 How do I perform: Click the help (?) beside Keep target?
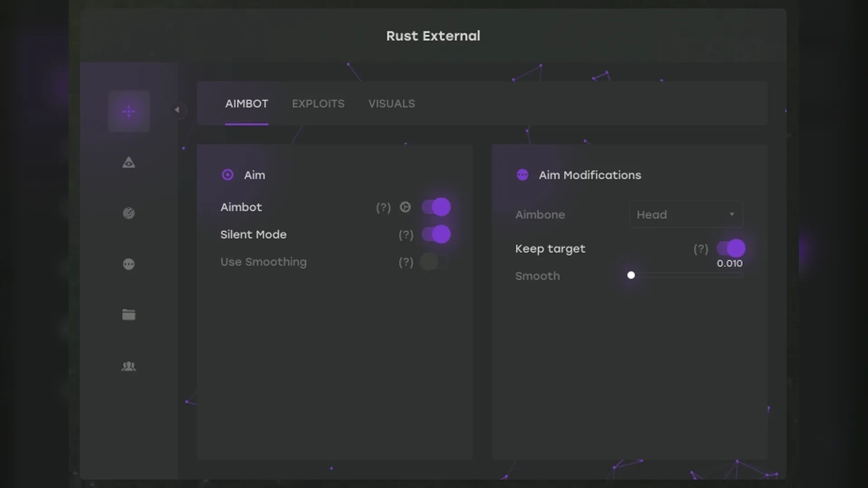pyautogui.click(x=701, y=249)
